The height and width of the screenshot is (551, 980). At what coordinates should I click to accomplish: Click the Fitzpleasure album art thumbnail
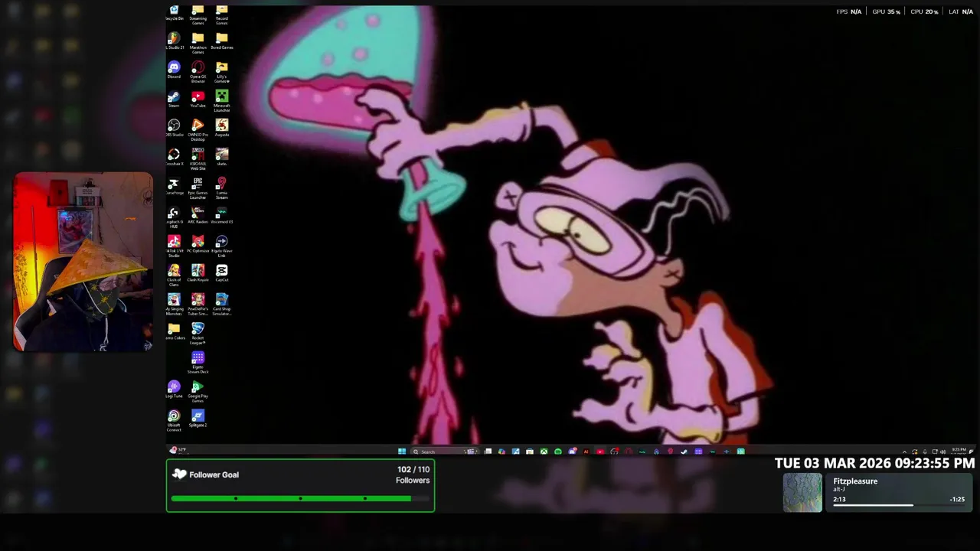802,492
